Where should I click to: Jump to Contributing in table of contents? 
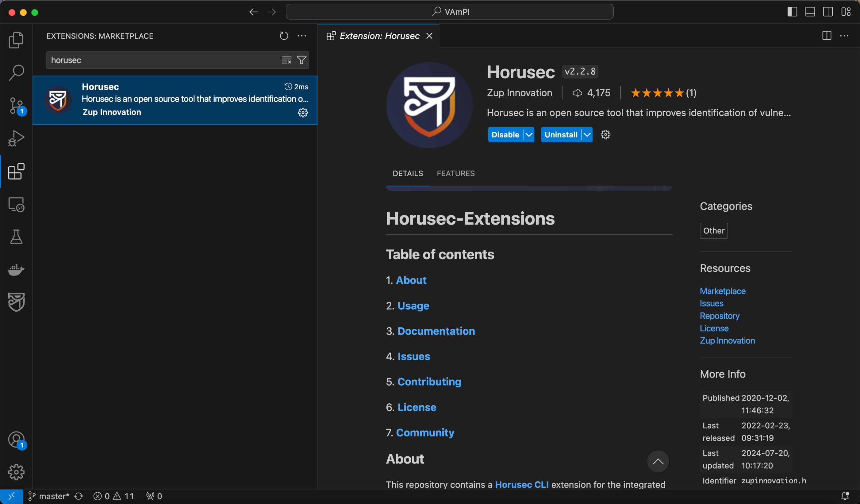[x=429, y=381]
